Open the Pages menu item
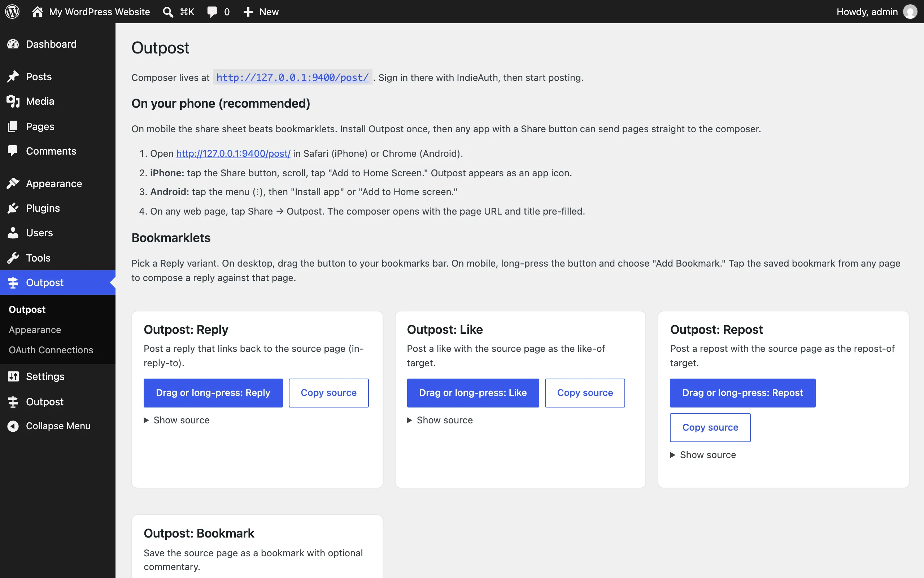 40,126
